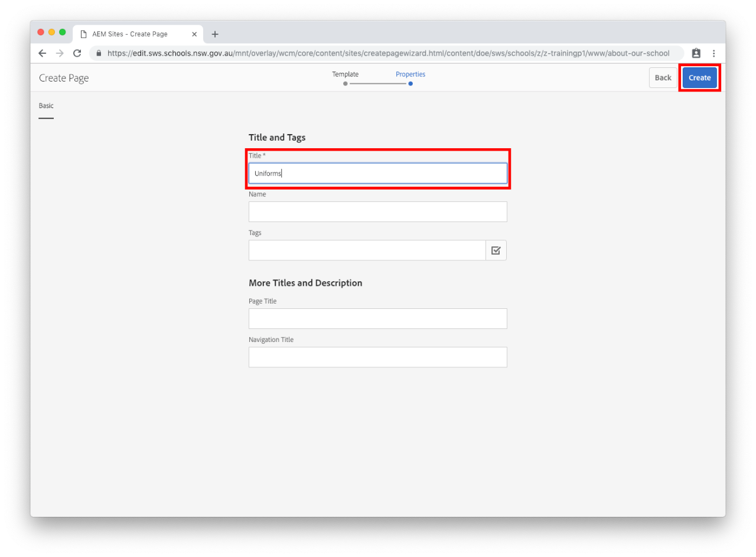756x557 pixels.
Task: Open a new browser tab with the plus icon
Action: click(x=215, y=34)
